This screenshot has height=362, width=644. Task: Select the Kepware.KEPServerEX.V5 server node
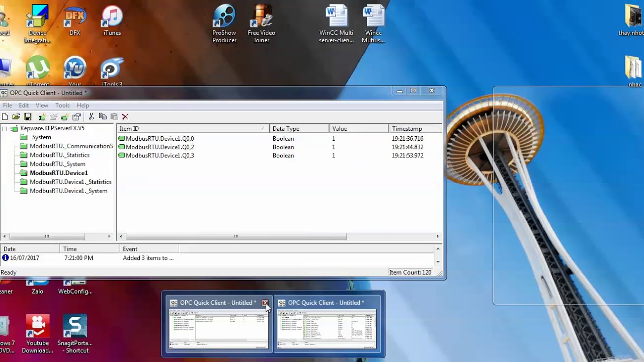tap(52, 128)
